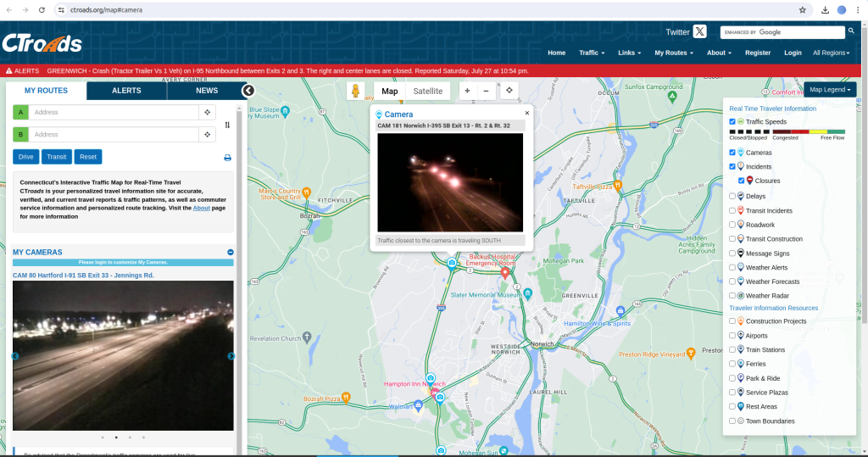Close the Camera popup window

pyautogui.click(x=526, y=112)
